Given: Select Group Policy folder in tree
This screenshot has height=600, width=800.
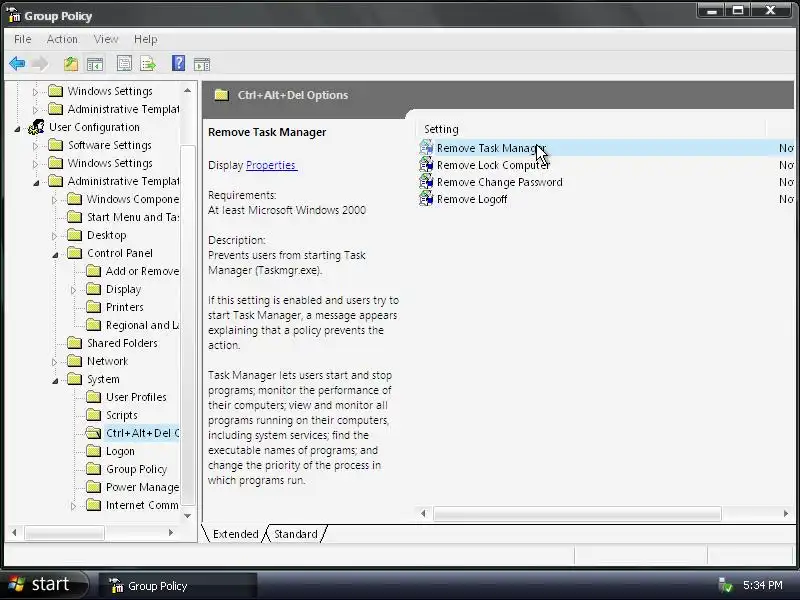Looking at the screenshot, I should pos(136,469).
